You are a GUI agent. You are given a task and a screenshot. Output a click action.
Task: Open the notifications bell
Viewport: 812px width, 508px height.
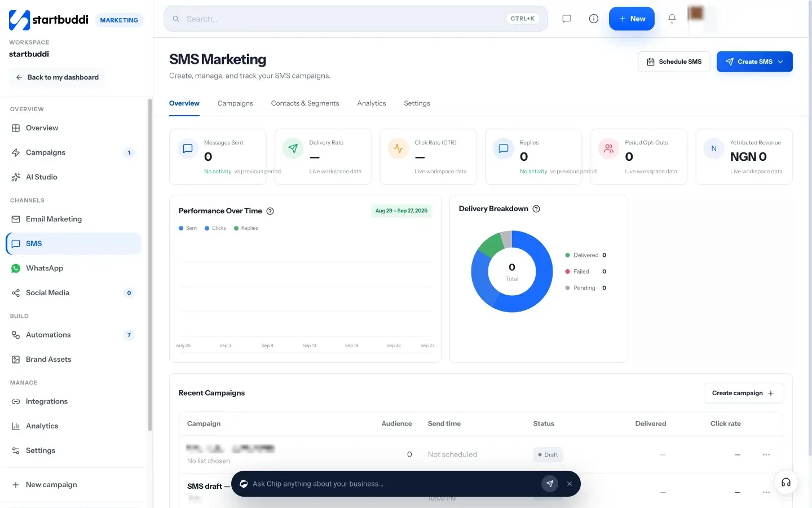[x=672, y=19]
